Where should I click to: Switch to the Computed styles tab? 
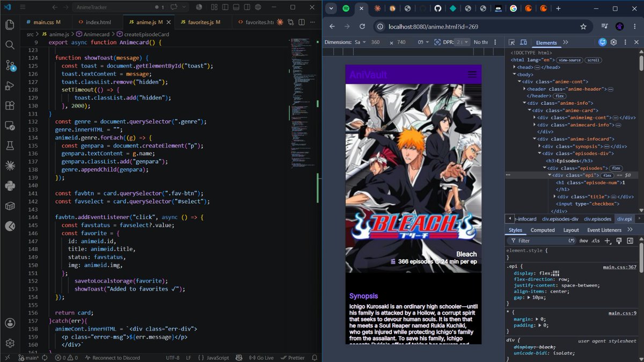(543, 230)
